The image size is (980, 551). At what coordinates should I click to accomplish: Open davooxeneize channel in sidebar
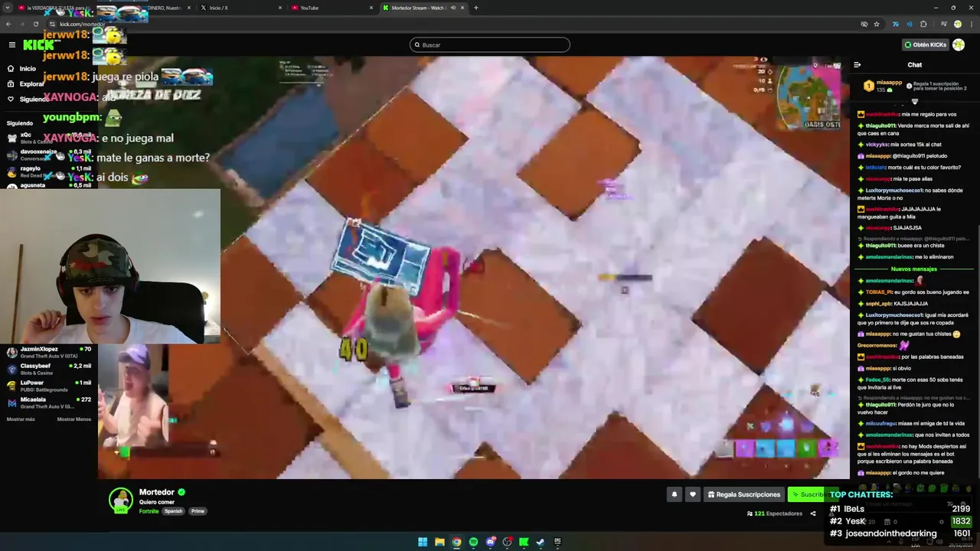click(x=49, y=154)
